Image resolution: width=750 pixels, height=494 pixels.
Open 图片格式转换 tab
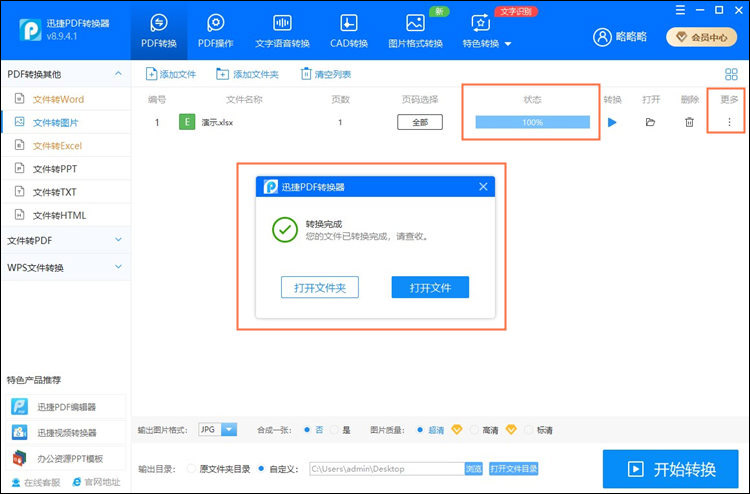tap(415, 31)
